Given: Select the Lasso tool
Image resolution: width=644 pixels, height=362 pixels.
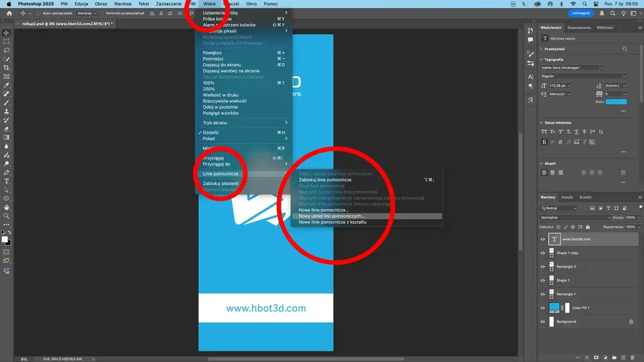Looking at the screenshot, I should (x=7, y=50).
